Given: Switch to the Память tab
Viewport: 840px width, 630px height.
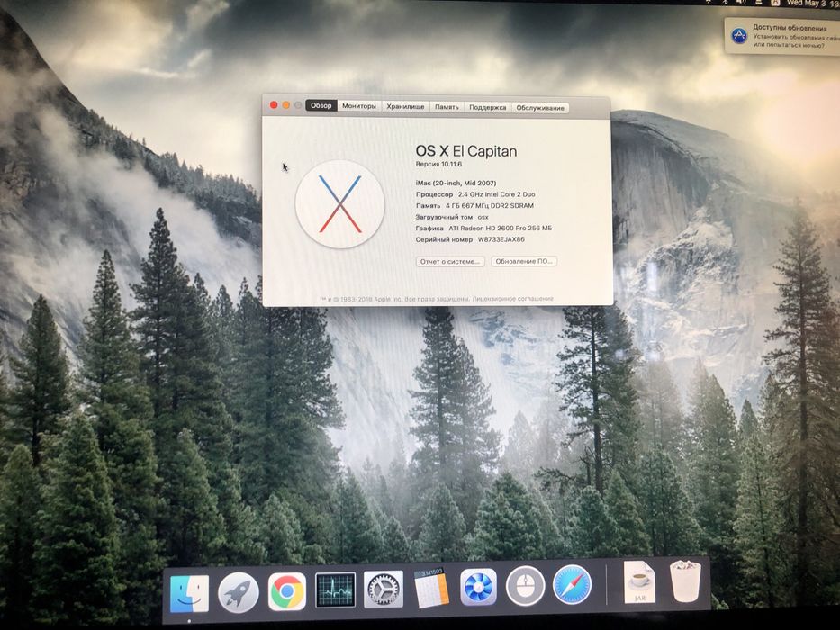Looking at the screenshot, I should pos(447,107).
